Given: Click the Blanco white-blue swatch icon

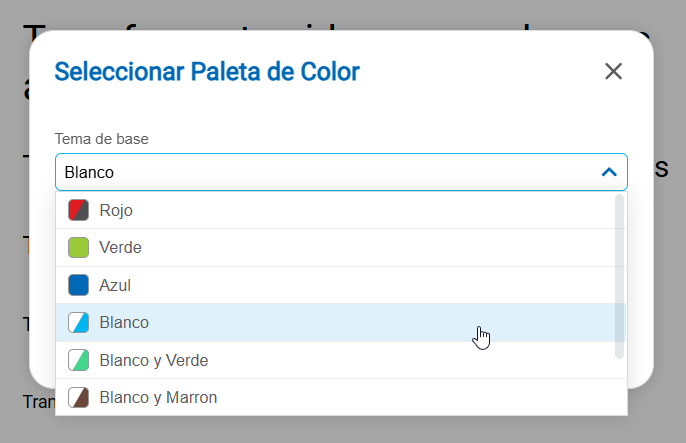Looking at the screenshot, I should pyautogui.click(x=79, y=323).
